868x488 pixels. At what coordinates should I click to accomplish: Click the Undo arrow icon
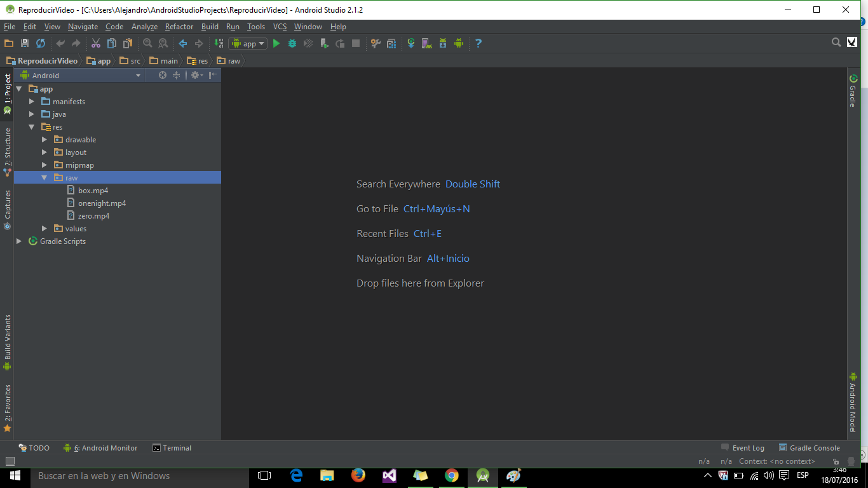click(60, 43)
